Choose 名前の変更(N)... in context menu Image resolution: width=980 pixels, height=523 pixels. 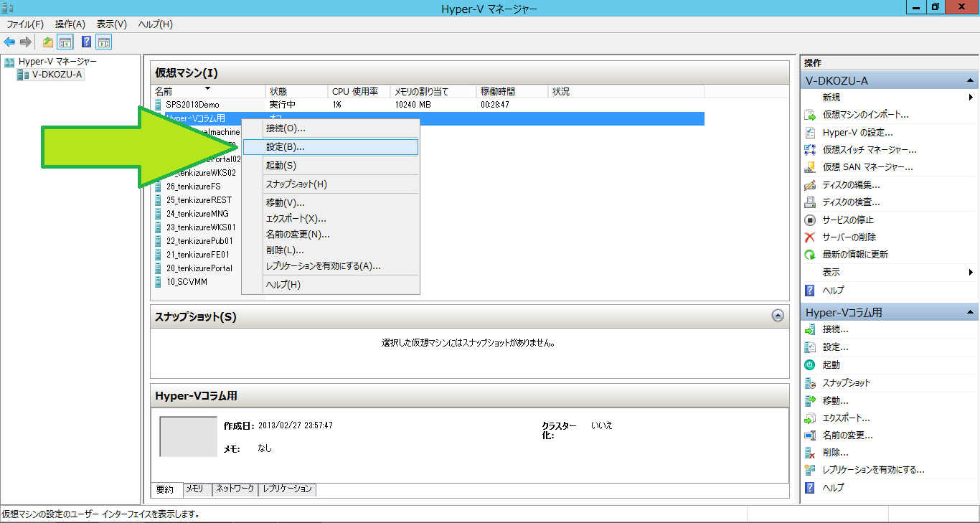[331, 235]
